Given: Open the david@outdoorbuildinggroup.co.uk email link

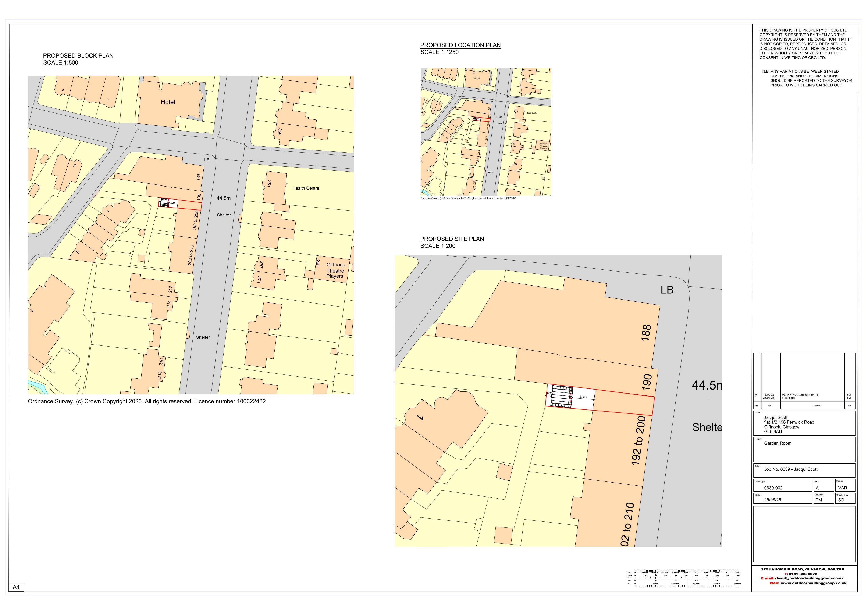Looking at the screenshot, I should pyautogui.click(x=809, y=578).
